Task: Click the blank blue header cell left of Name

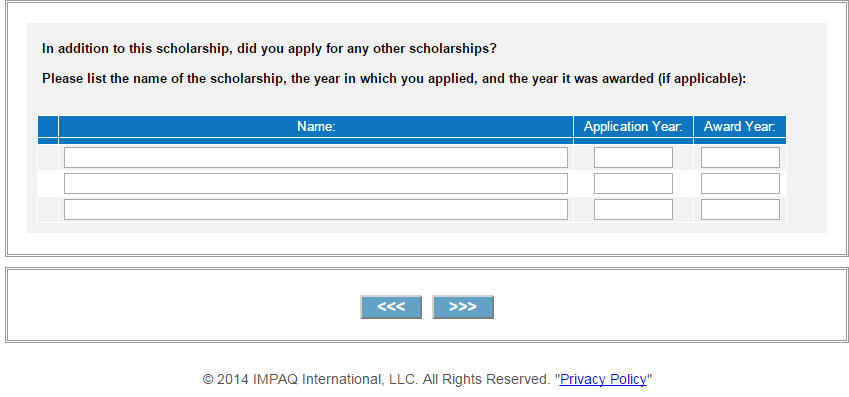Action: (x=48, y=127)
